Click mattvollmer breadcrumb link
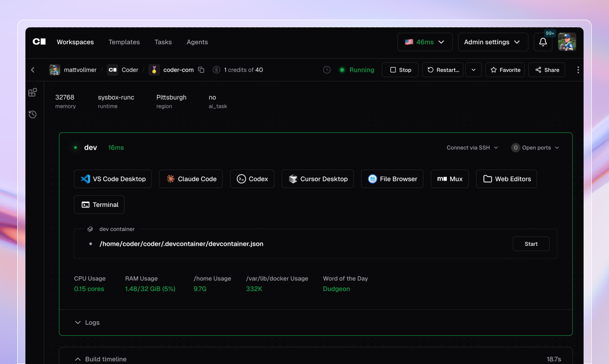Screen dimensions: 609x364 pyautogui.click(x=80, y=70)
